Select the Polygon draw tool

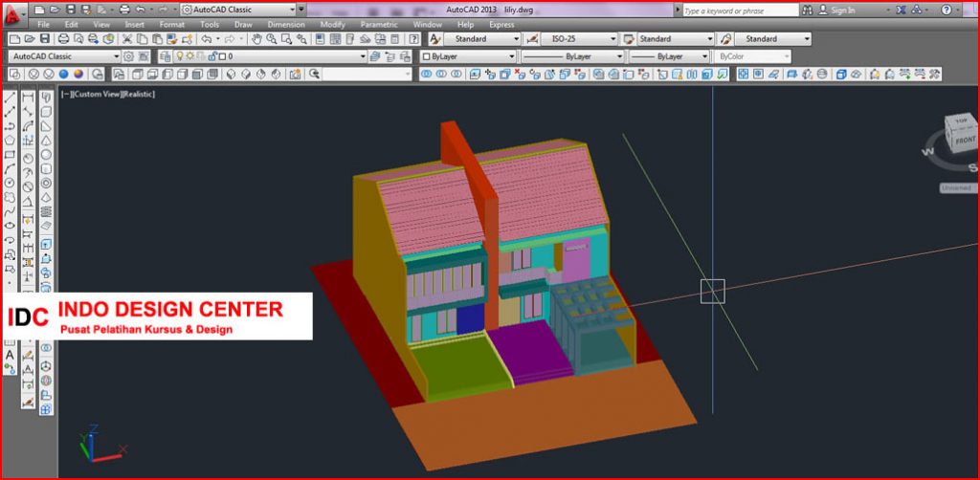10,141
